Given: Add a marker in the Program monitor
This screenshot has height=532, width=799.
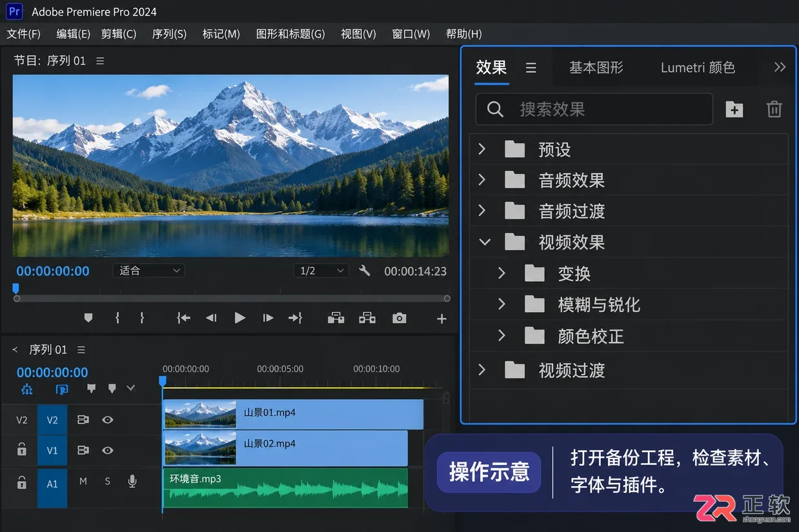Looking at the screenshot, I should [88, 318].
